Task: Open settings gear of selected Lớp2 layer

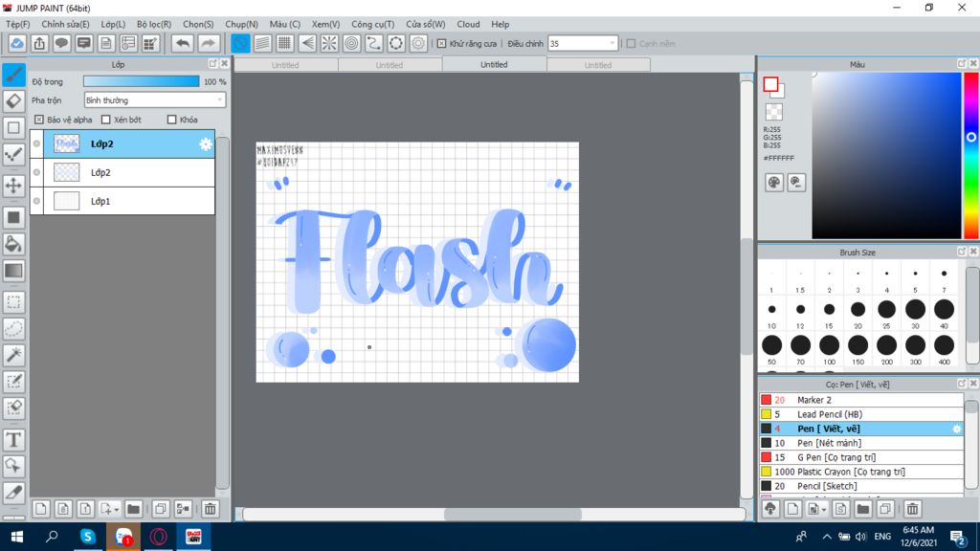Action: click(205, 144)
